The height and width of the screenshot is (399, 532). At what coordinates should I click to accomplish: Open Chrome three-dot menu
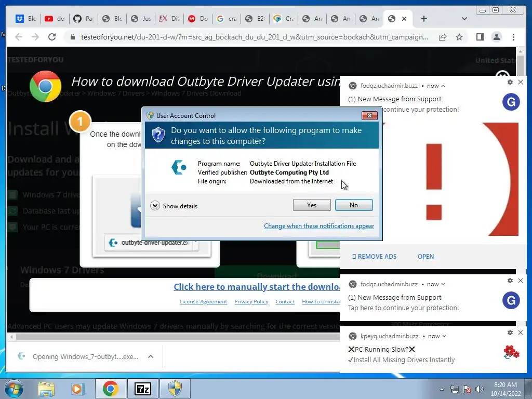(x=513, y=37)
